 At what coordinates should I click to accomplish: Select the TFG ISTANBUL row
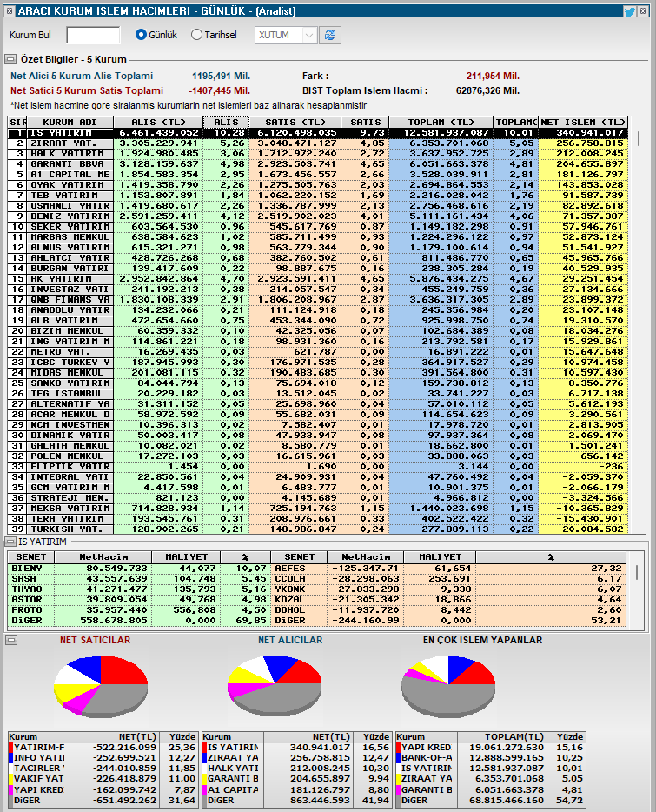click(x=317, y=394)
